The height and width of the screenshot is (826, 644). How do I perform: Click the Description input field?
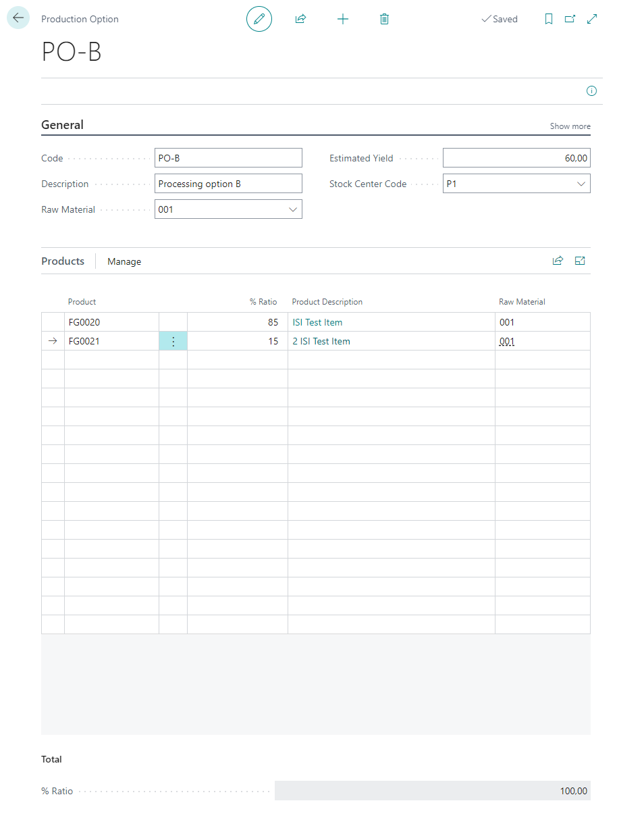[x=227, y=184]
